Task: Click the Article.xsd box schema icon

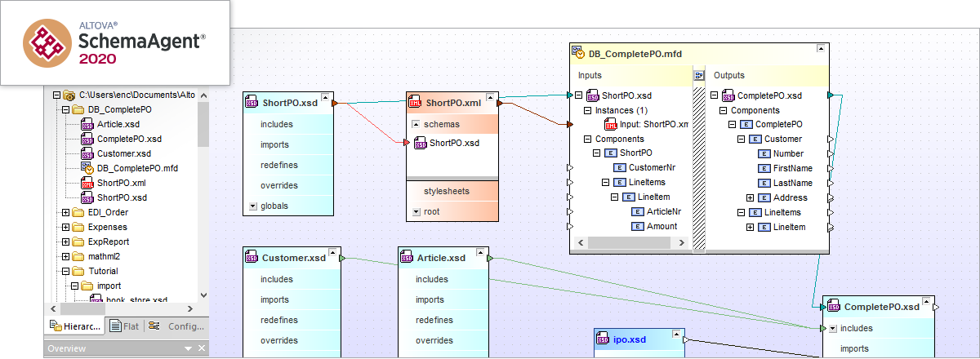Action: tap(407, 258)
